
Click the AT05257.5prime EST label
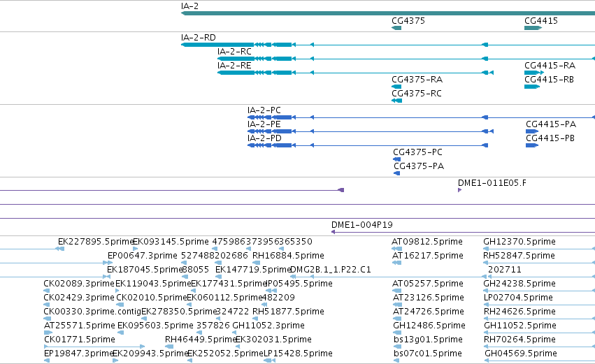[428, 284]
